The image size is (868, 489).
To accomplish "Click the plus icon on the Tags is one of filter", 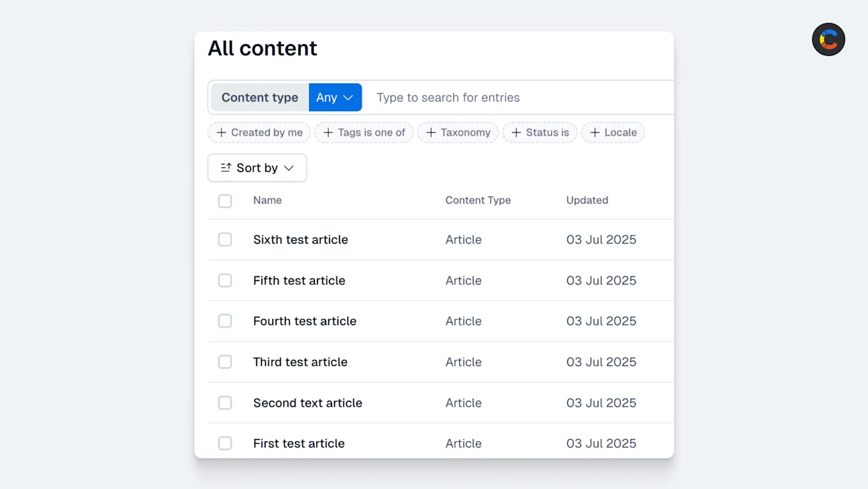I will pyautogui.click(x=328, y=132).
